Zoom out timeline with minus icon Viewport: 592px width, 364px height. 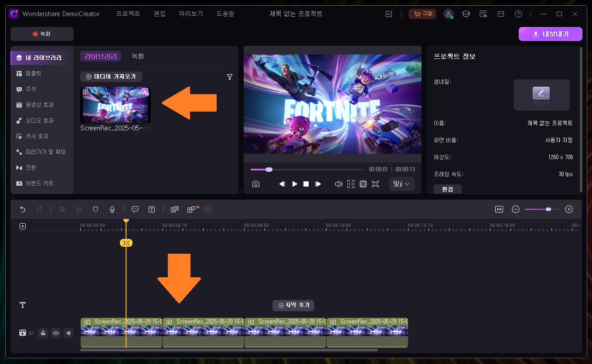click(x=516, y=209)
